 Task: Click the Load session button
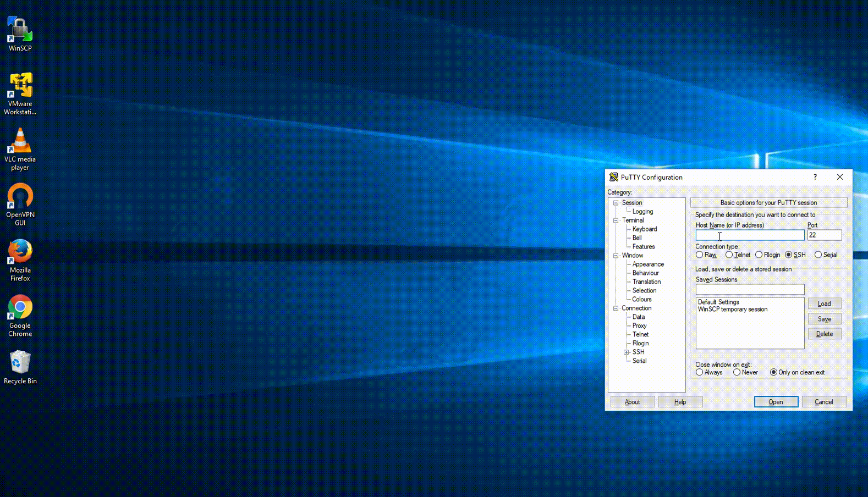pyautogui.click(x=824, y=303)
